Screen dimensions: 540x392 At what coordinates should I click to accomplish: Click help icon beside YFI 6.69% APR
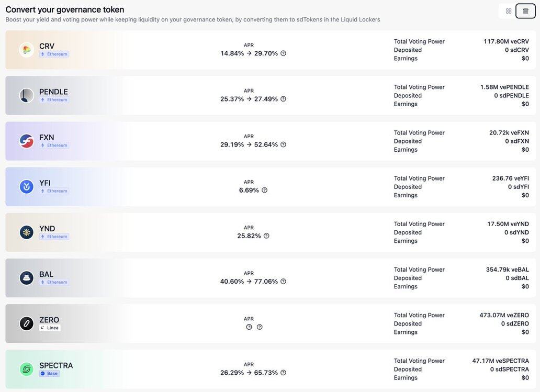[264, 190]
